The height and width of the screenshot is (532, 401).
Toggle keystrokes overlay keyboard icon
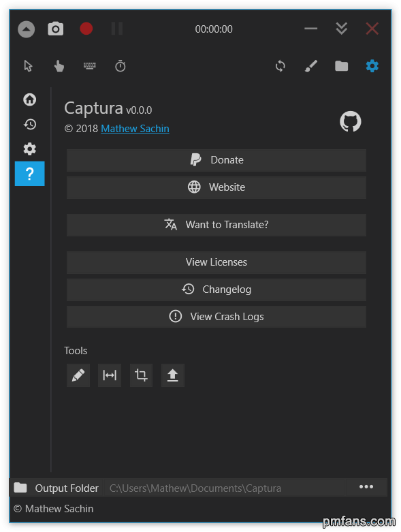89,65
